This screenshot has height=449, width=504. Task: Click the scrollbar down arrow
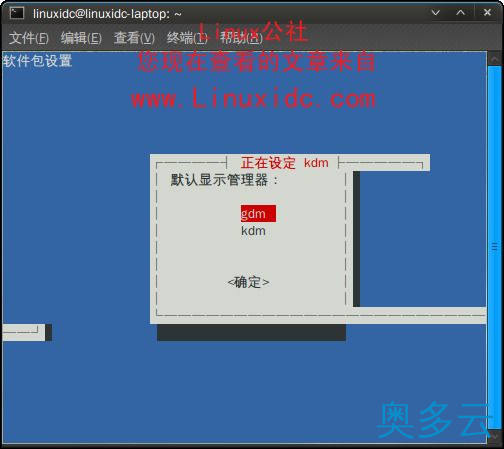[x=495, y=436]
